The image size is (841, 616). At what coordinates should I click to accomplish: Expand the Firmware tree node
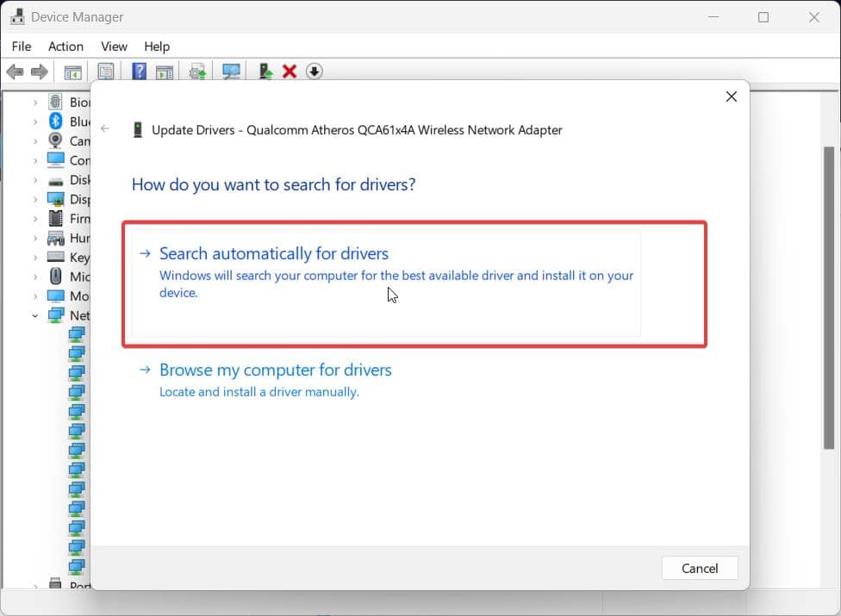tap(35, 219)
